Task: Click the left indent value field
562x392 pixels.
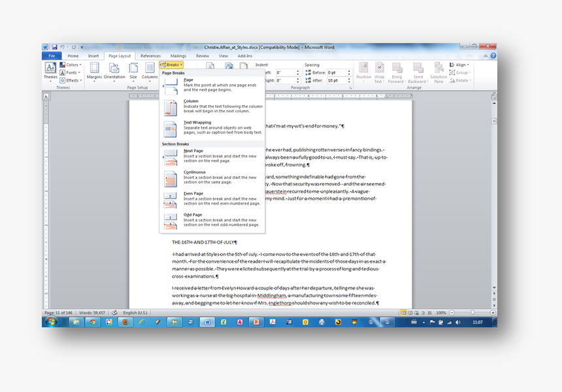Action: pos(286,73)
